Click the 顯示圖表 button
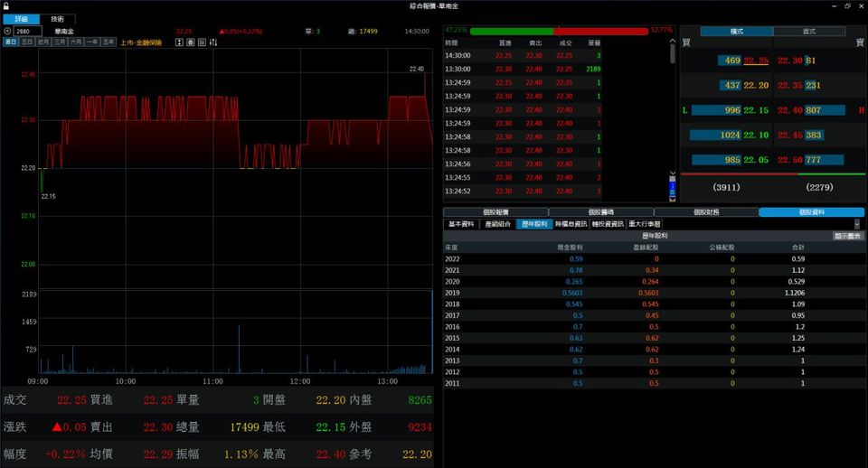The width and height of the screenshot is (868, 468). tap(847, 236)
